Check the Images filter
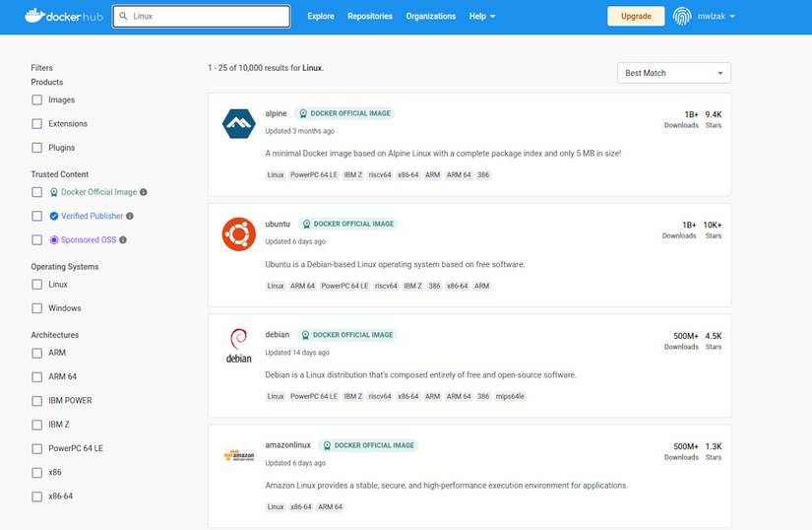Screen dimensions: 812x530 tap(36, 99)
